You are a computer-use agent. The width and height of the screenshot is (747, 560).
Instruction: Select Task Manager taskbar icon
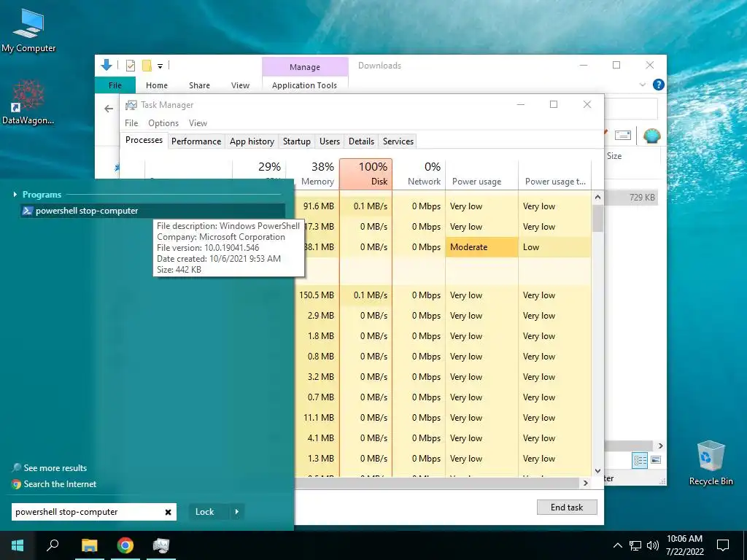[161, 545]
